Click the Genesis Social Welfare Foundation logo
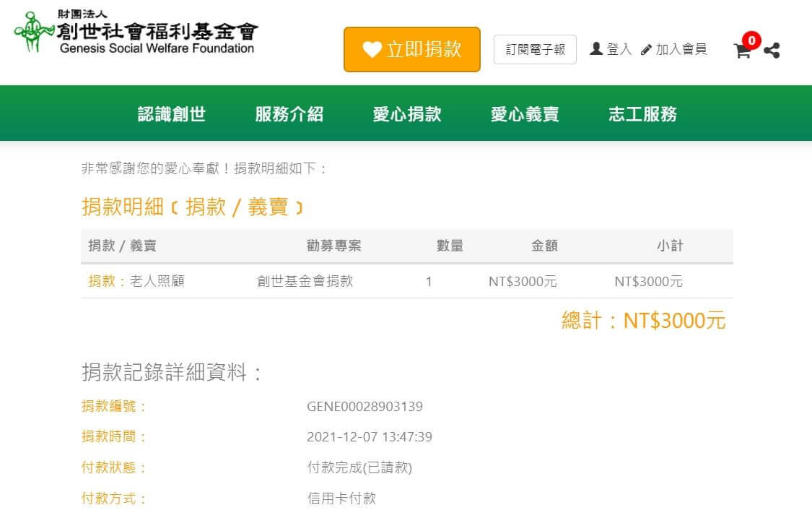This screenshot has width=812, height=518. [x=135, y=33]
